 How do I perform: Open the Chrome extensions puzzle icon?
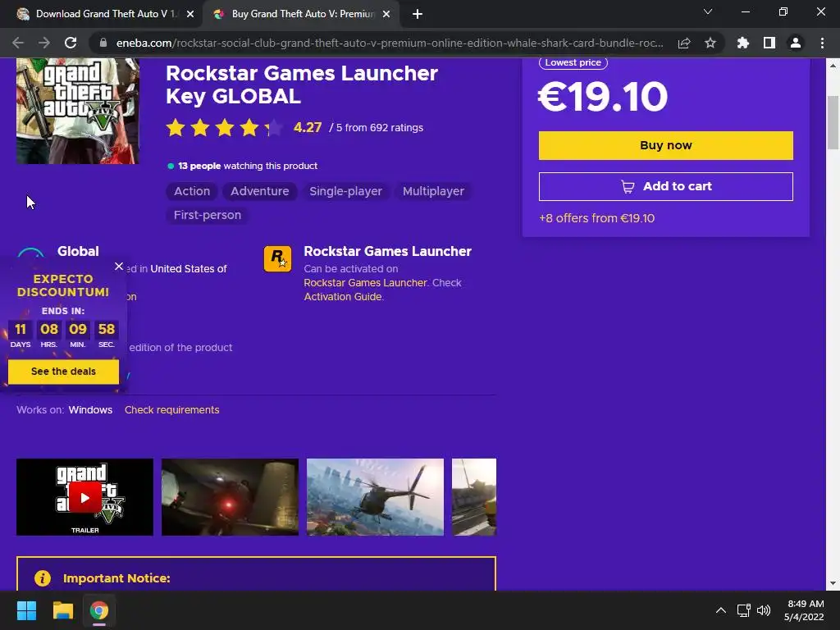(743, 43)
